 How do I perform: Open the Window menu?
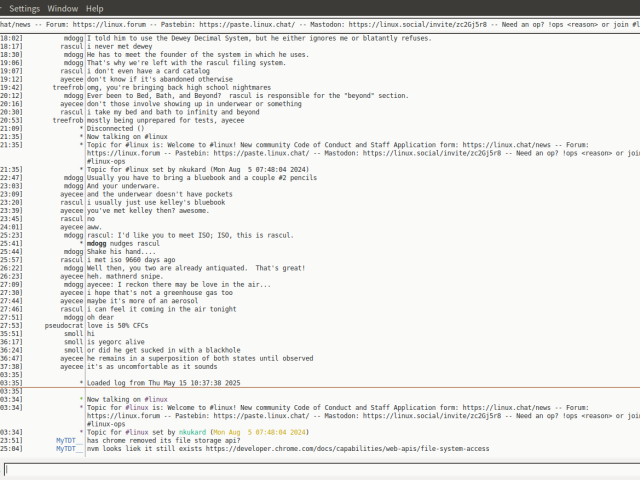[62, 7]
